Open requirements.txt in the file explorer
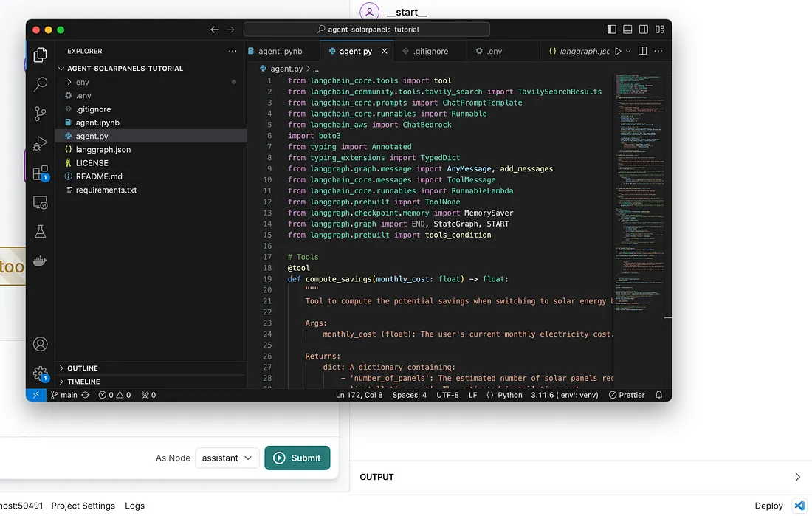 [151, 190]
